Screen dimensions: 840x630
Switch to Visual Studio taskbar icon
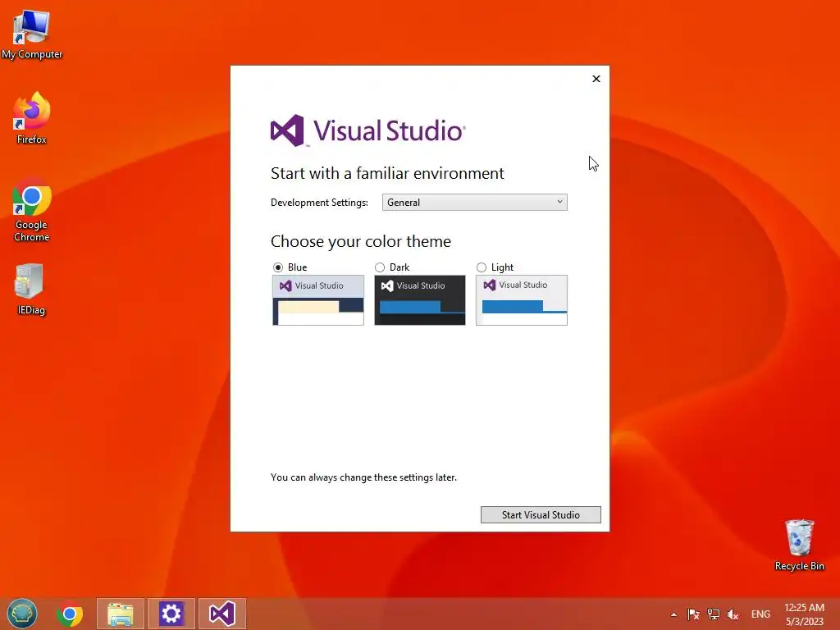[221, 614]
